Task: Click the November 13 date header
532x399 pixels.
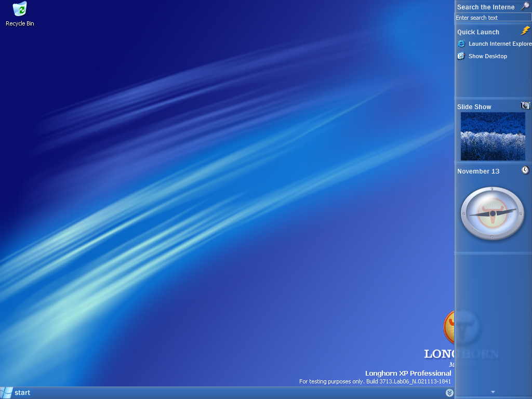Action: [478, 171]
